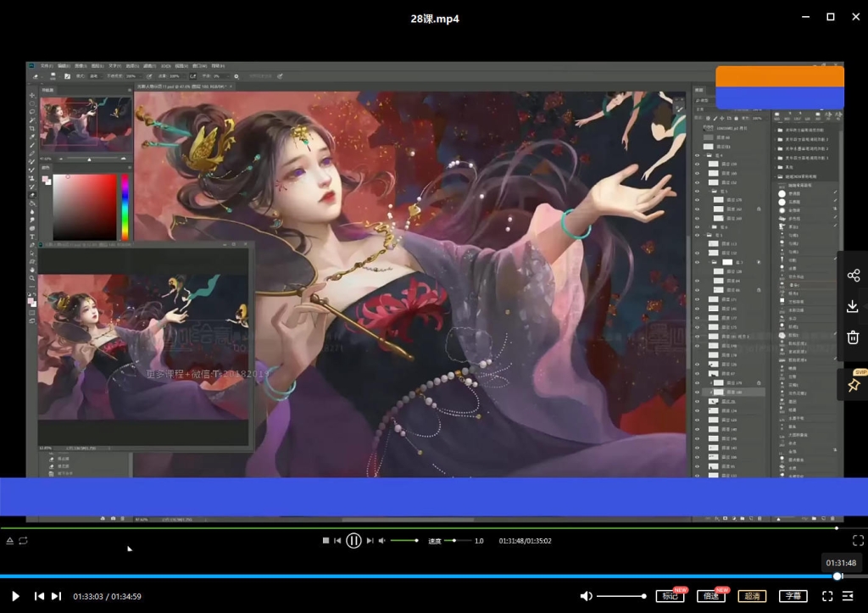Click the share icon on right sidebar
The image size is (868, 613).
853,276
